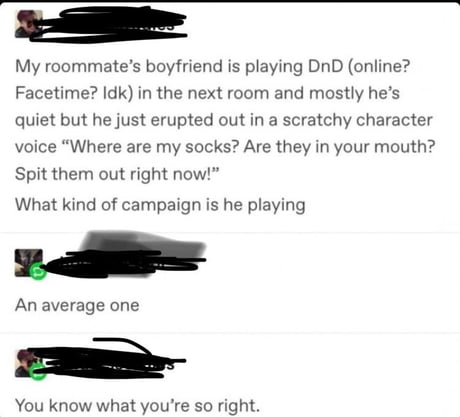
Task: Open the original poster's avatar at top
Action: (x=29, y=24)
